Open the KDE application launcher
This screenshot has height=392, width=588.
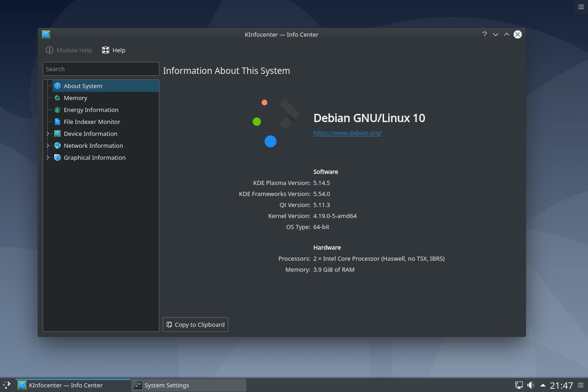[6, 385]
